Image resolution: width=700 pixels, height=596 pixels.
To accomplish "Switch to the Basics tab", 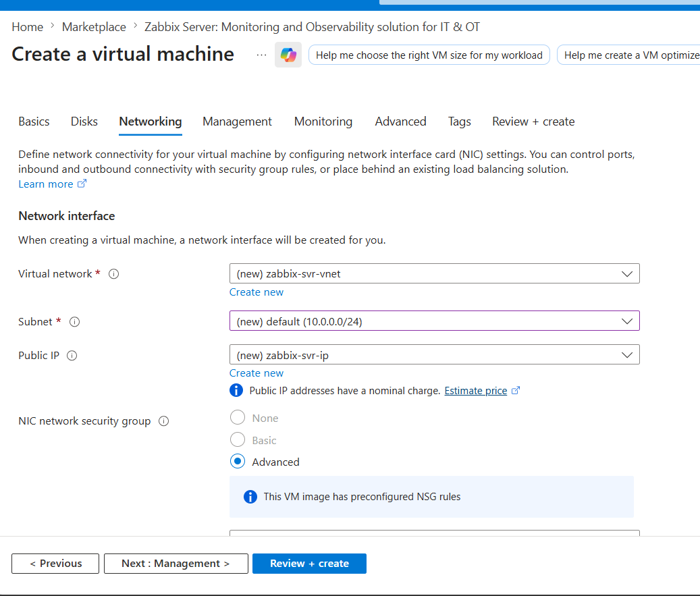I will pos(34,121).
